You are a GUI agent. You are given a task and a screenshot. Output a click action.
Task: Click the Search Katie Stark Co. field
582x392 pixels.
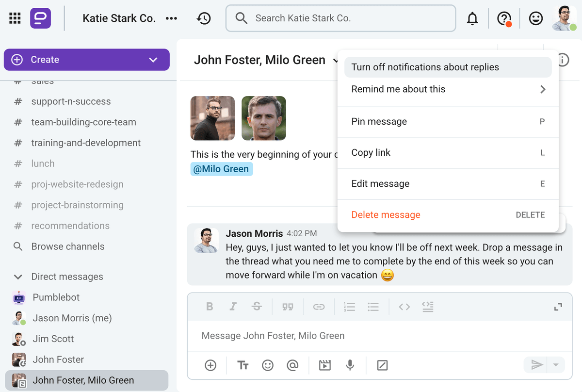340,18
